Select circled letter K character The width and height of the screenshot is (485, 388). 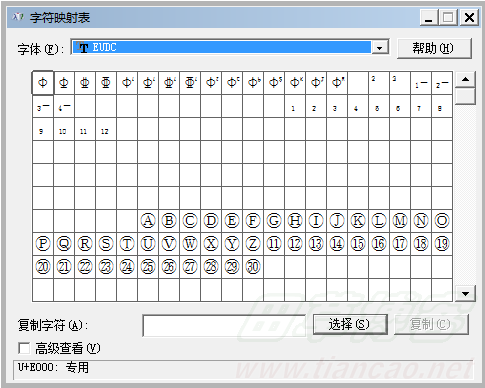[358, 221]
